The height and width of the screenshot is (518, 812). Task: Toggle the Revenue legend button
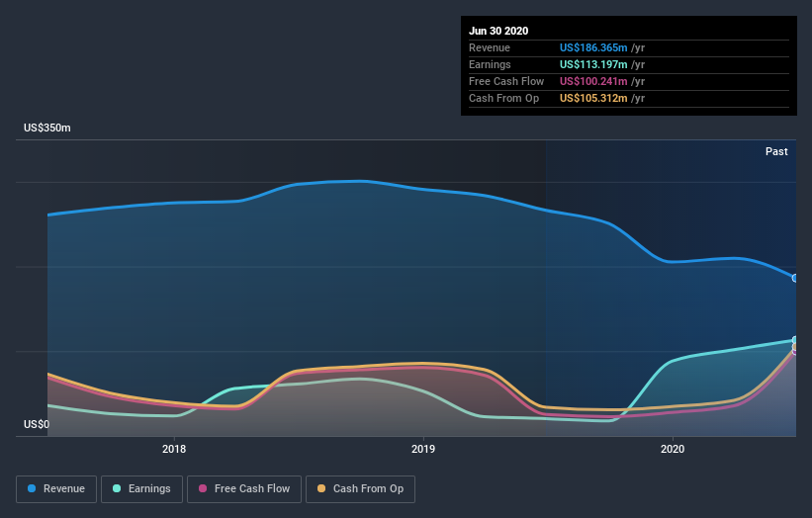[56, 489]
